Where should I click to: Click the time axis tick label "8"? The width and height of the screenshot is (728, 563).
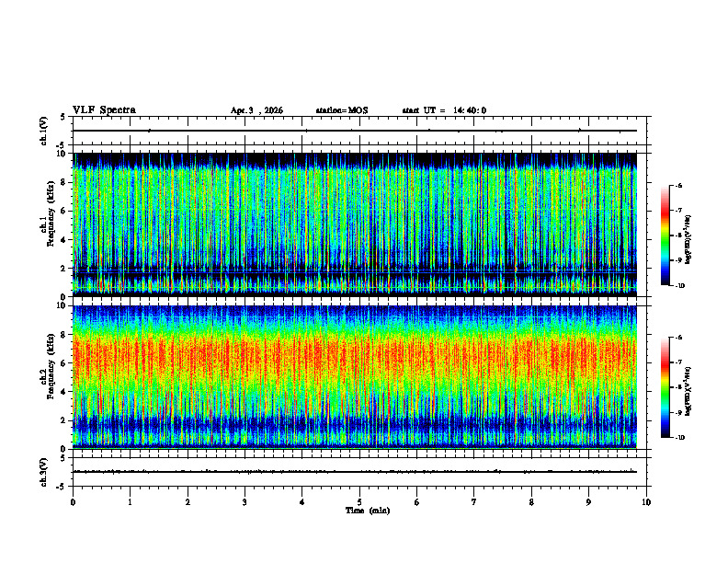click(x=531, y=502)
